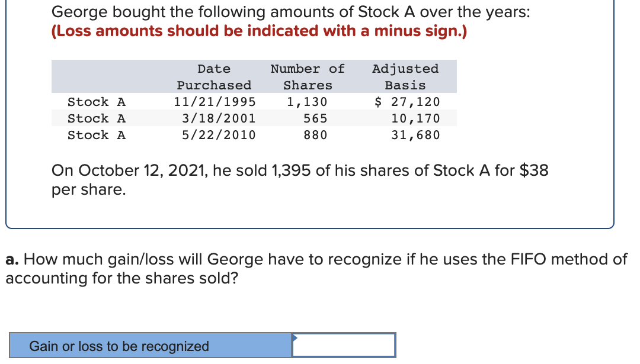Click the 'Date Purchased' column header
This screenshot has height=364, width=640.
[214, 76]
